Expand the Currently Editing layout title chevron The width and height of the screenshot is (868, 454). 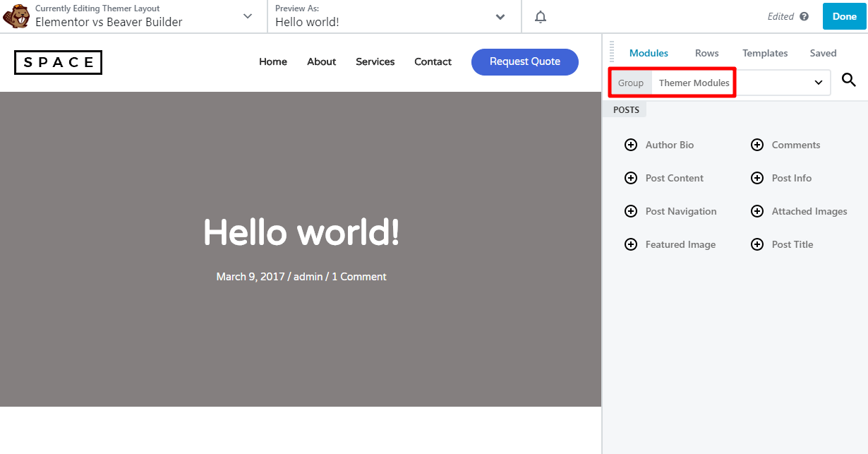coord(248,16)
